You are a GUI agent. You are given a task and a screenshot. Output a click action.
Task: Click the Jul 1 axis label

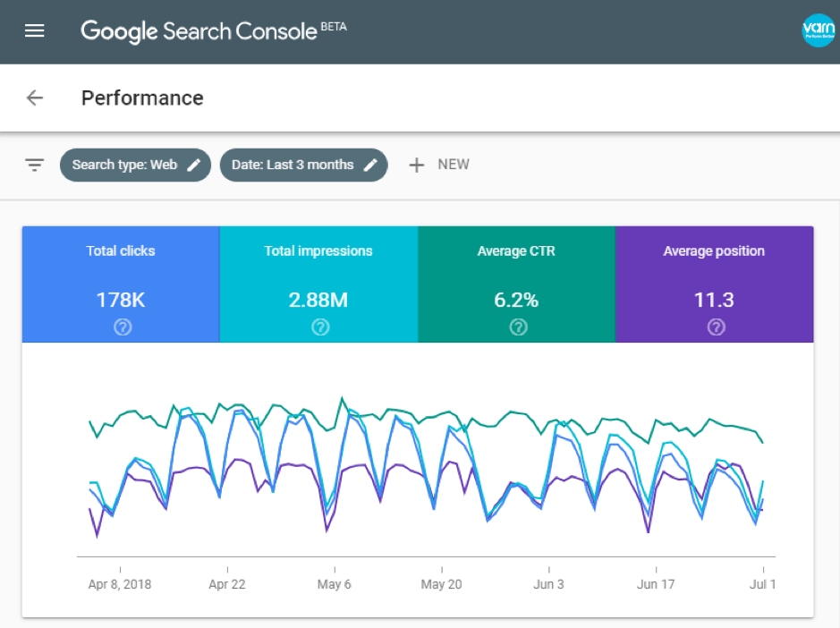[x=763, y=584]
